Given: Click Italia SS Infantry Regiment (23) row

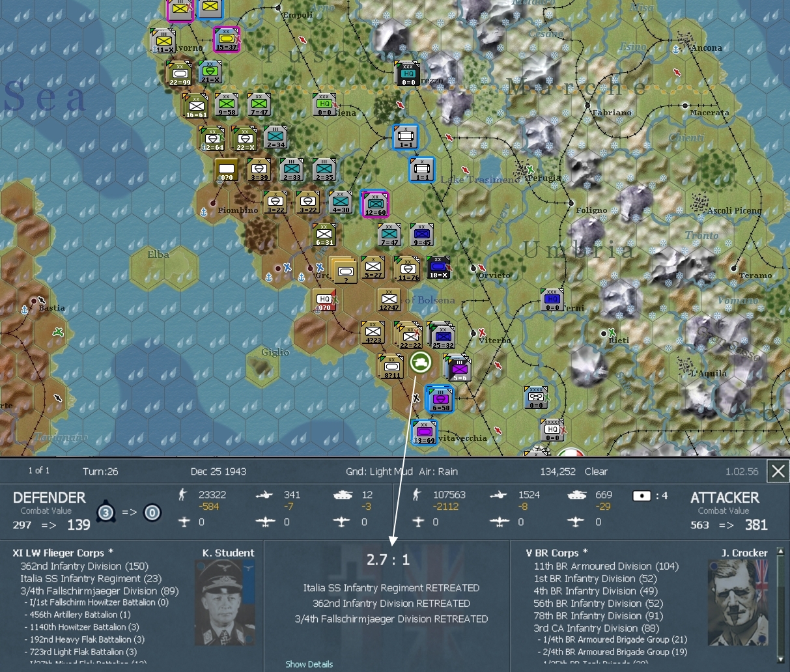Looking at the screenshot, I should click(91, 578).
